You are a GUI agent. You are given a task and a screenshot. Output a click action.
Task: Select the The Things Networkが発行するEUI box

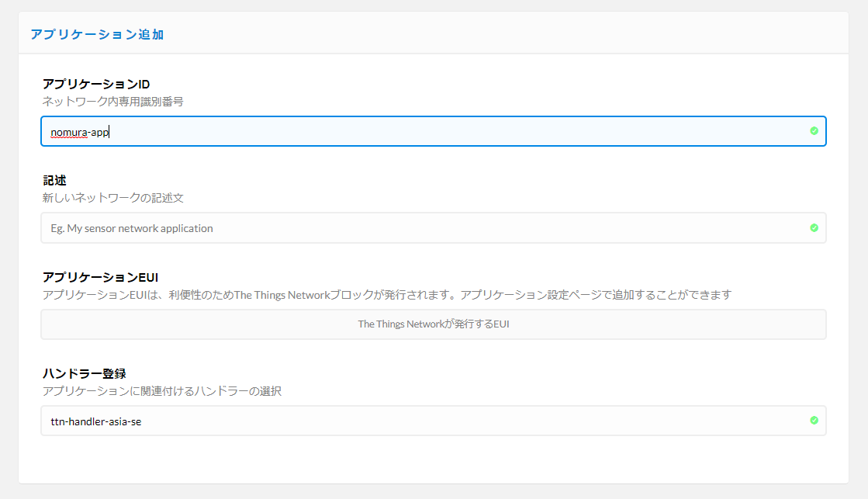[433, 324]
